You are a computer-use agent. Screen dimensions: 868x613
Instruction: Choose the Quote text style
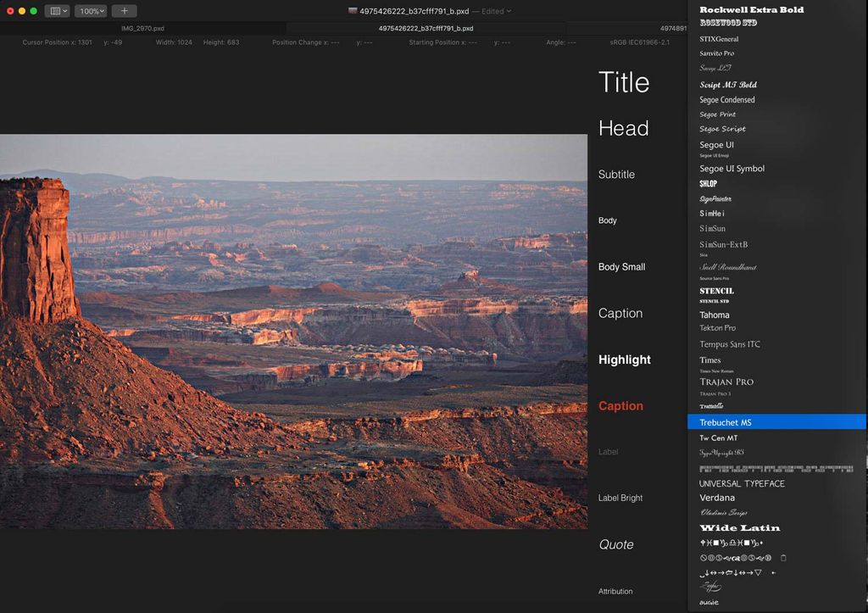point(616,544)
